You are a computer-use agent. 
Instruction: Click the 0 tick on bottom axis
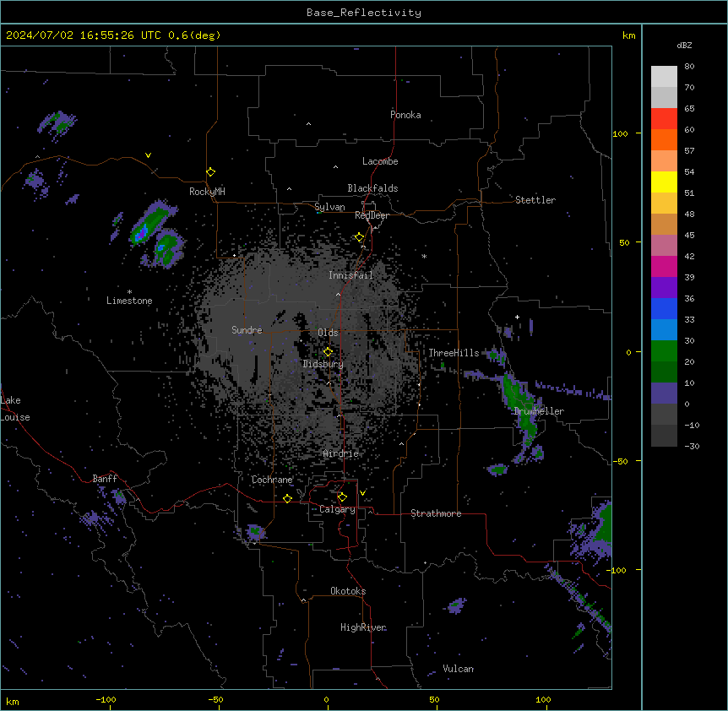coord(326,699)
